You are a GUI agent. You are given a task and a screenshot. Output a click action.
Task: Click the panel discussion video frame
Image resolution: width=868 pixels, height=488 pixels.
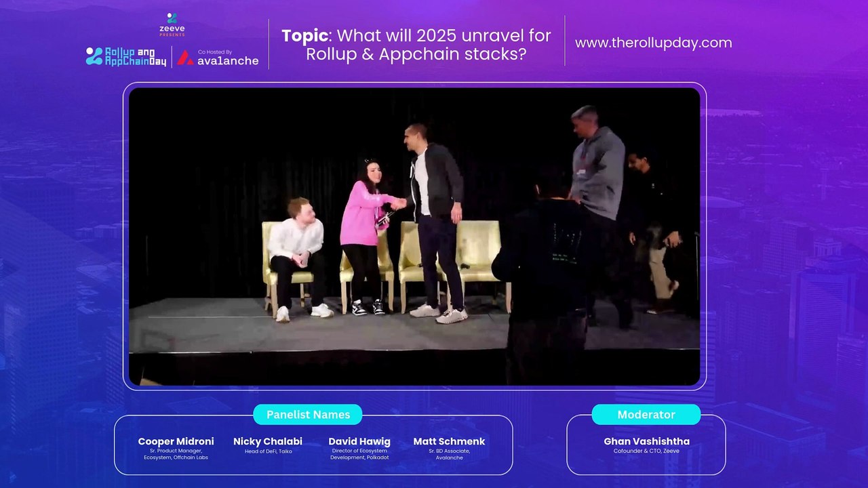click(x=414, y=237)
